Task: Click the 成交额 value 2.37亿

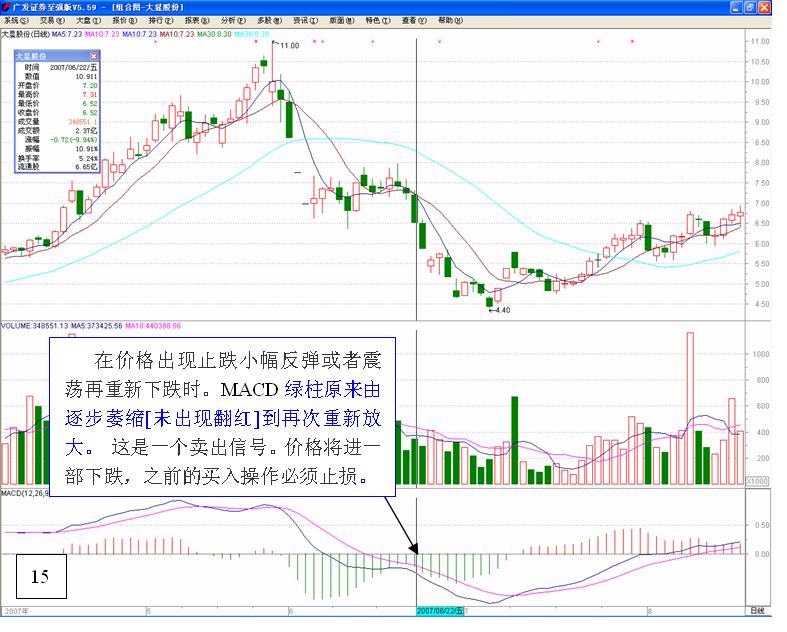Action: 86,131
